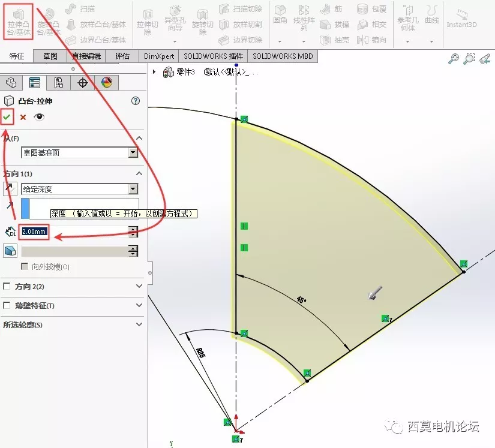Open the PropertyManager tab icon
The height and width of the screenshot is (448, 495).
34,83
